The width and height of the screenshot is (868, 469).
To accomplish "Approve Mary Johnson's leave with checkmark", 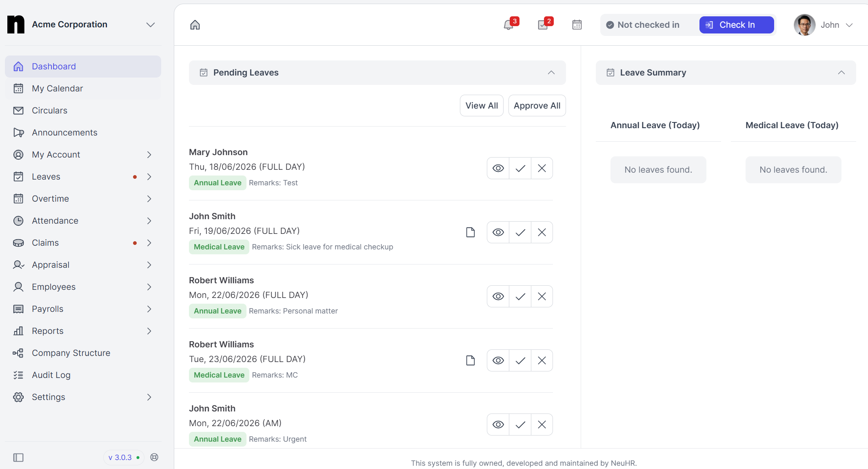I will coord(520,168).
